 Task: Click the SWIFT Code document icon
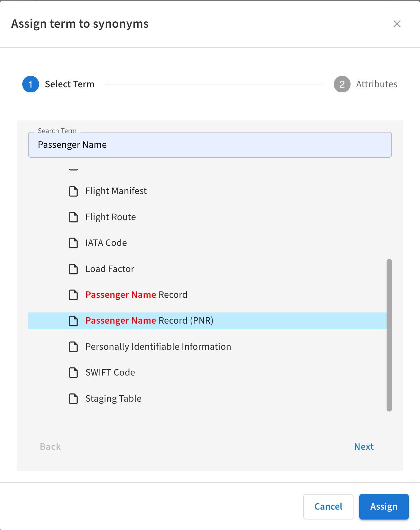73,373
